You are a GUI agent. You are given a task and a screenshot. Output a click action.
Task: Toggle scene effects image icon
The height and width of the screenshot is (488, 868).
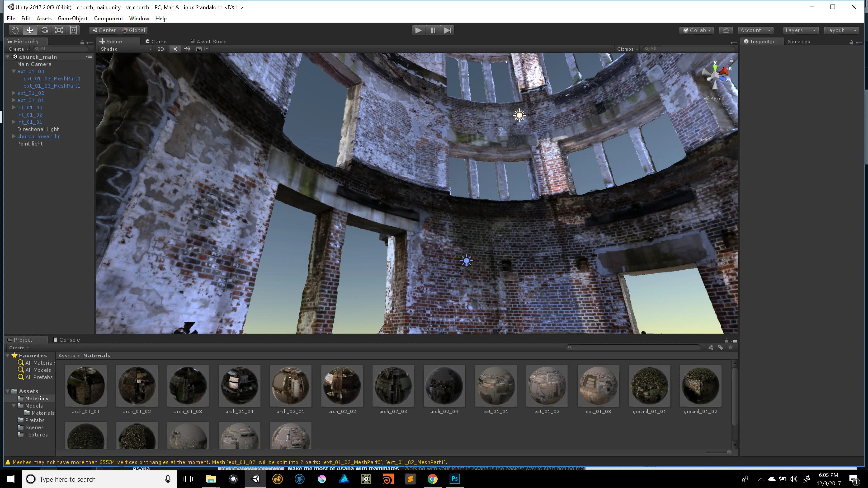199,49
